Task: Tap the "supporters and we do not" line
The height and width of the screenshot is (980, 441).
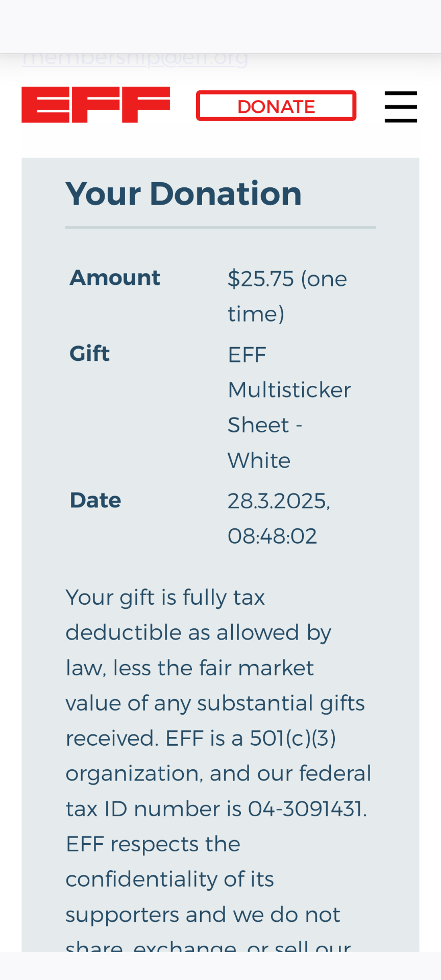Action: tap(203, 915)
